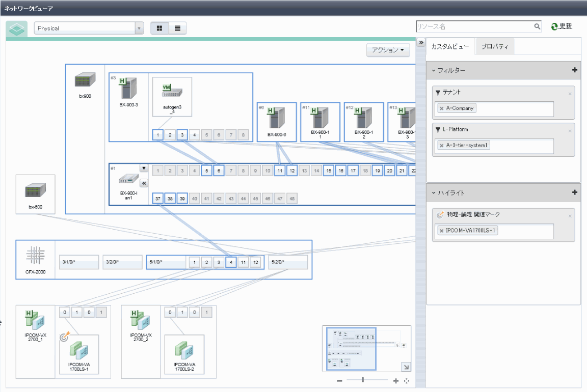Remove the IPCOM-VA1700LS-1 highlight tag
587x392 pixels.
442,231
